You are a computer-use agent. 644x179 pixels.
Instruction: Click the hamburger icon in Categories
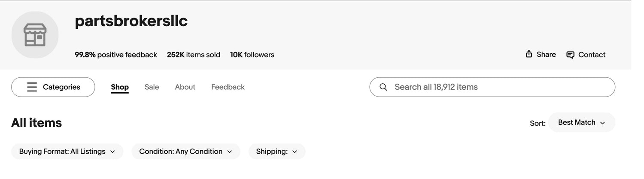[32, 87]
